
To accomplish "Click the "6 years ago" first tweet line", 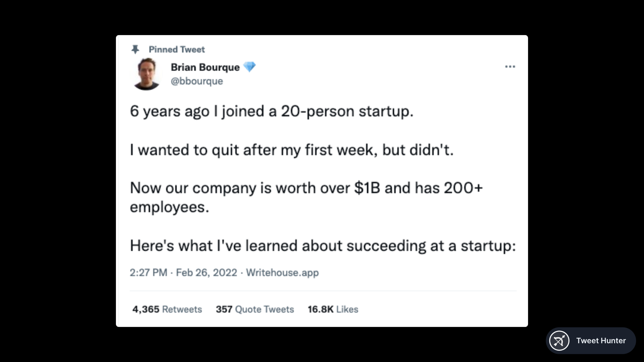I will click(x=272, y=111).
